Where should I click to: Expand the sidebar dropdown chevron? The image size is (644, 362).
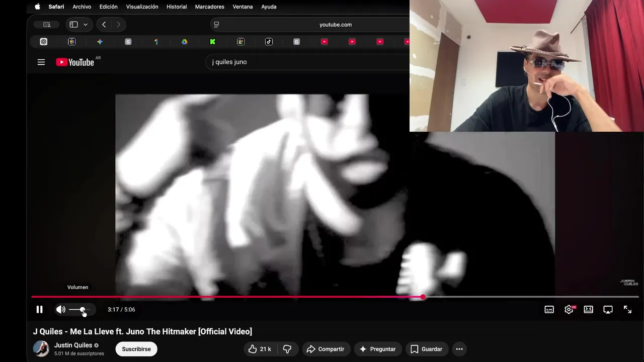pyautogui.click(x=86, y=25)
